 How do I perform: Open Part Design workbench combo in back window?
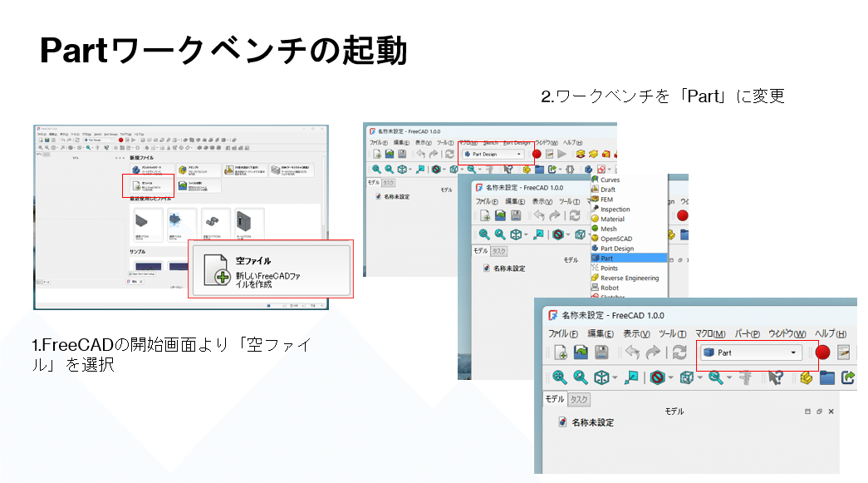[x=493, y=154]
